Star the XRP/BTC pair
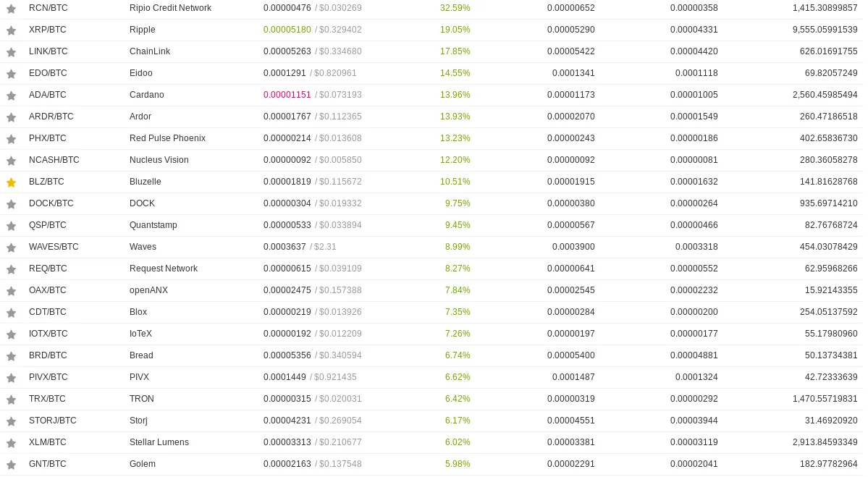Screen dimensions: 868x477 (11, 30)
